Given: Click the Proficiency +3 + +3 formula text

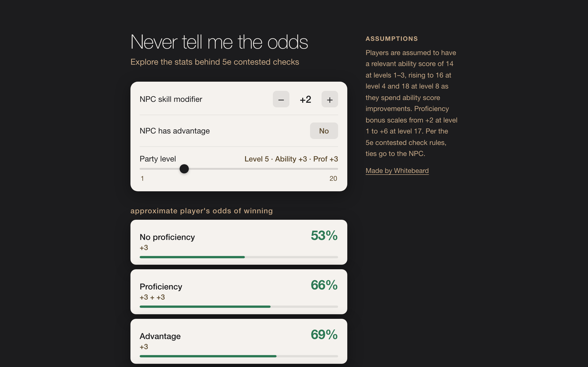Looking at the screenshot, I should [152, 297].
